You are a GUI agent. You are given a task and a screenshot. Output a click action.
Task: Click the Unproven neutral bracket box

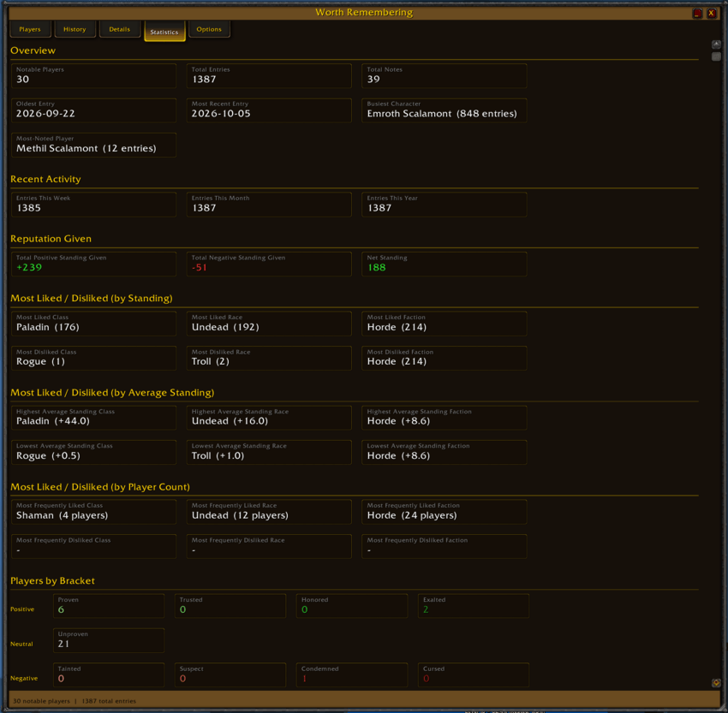coord(109,640)
